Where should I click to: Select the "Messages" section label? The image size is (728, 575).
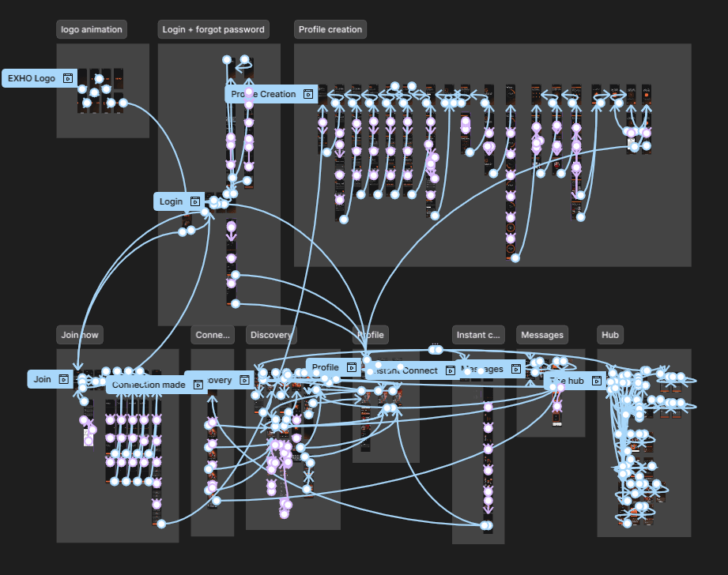(541, 335)
